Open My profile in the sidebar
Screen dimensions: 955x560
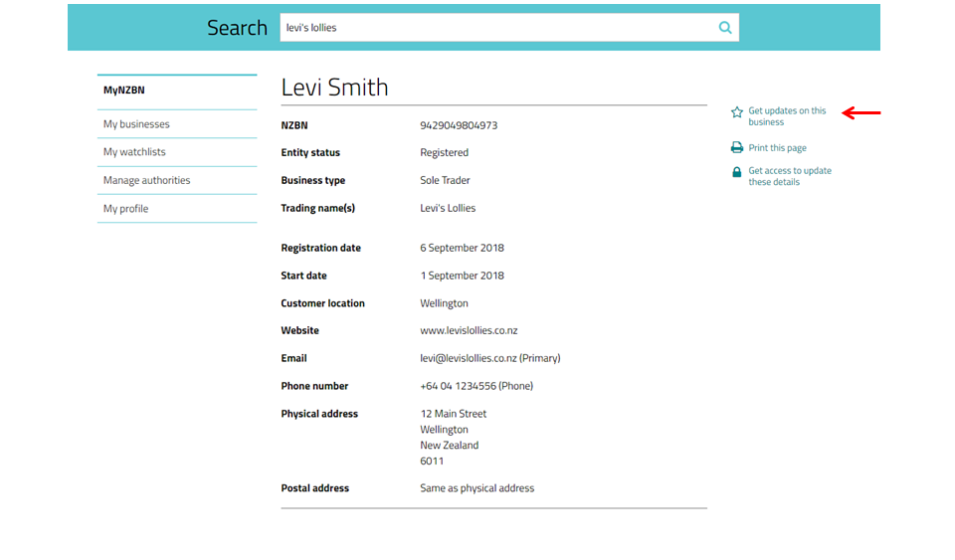126,209
